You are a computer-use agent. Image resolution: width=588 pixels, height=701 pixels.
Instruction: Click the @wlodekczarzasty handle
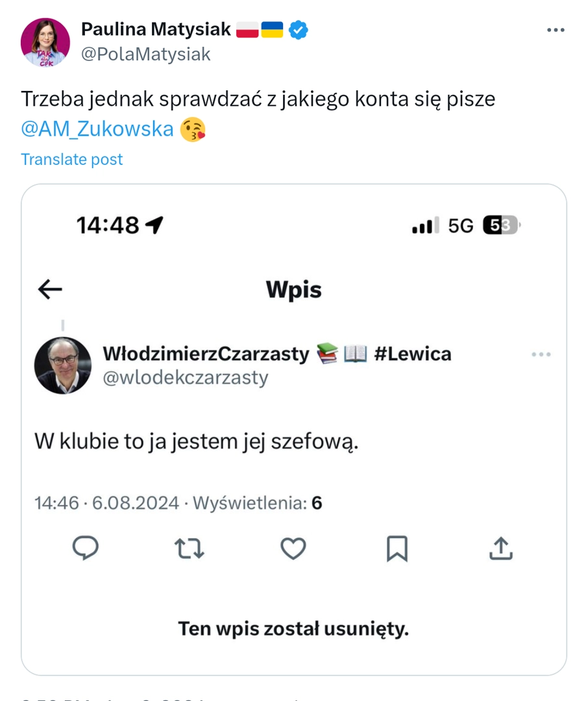tap(186, 378)
